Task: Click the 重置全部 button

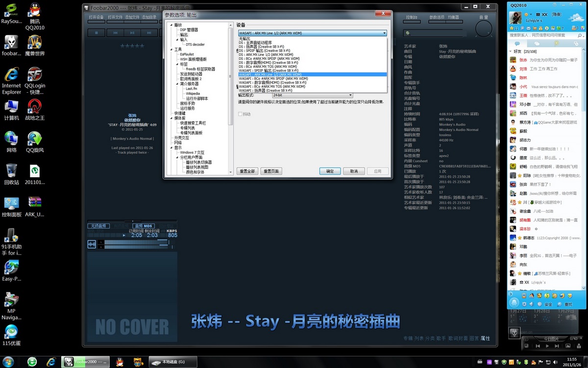Action: (x=247, y=171)
